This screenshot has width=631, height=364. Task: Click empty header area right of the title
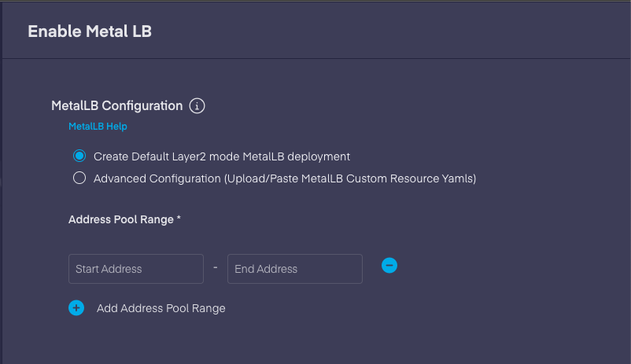click(x=393, y=31)
